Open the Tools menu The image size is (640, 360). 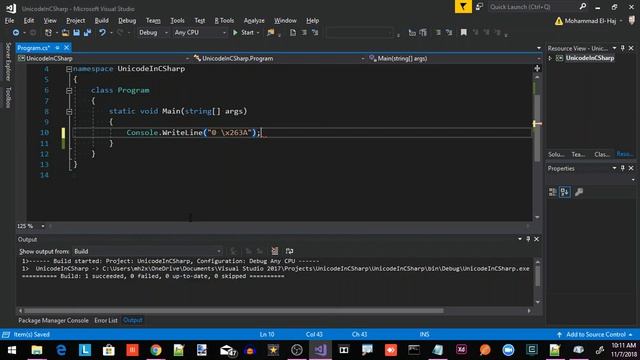coord(177,20)
